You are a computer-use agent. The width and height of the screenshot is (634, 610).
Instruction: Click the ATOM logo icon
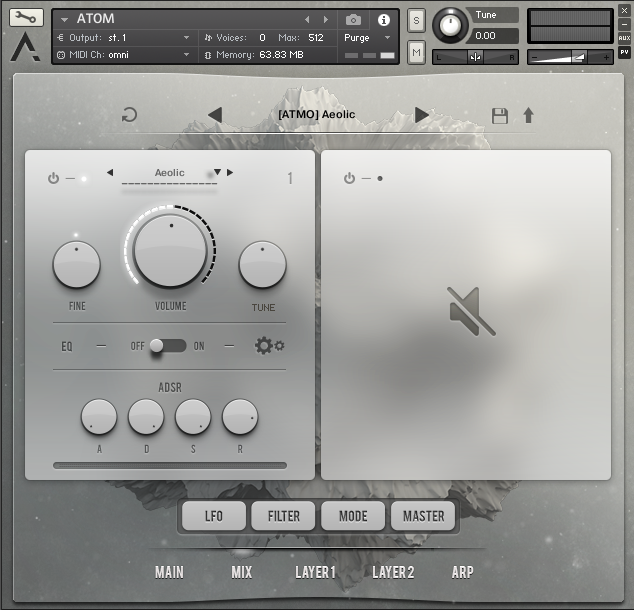pyautogui.click(x=25, y=46)
